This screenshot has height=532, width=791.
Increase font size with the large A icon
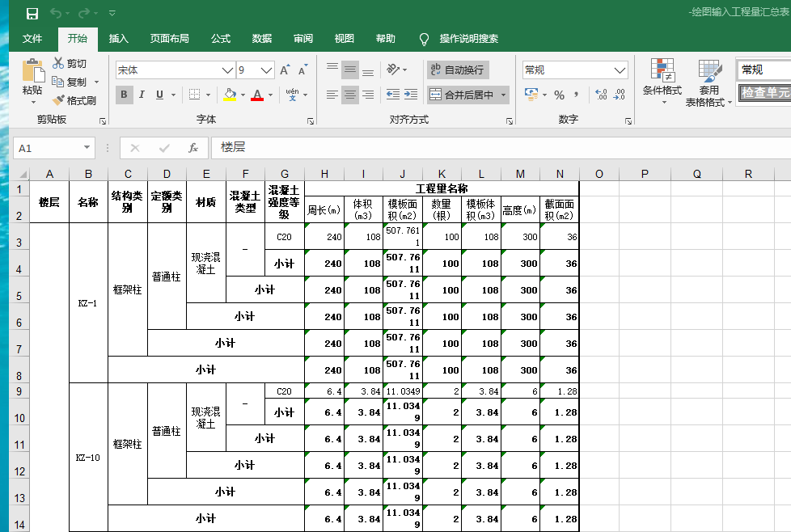tap(285, 70)
